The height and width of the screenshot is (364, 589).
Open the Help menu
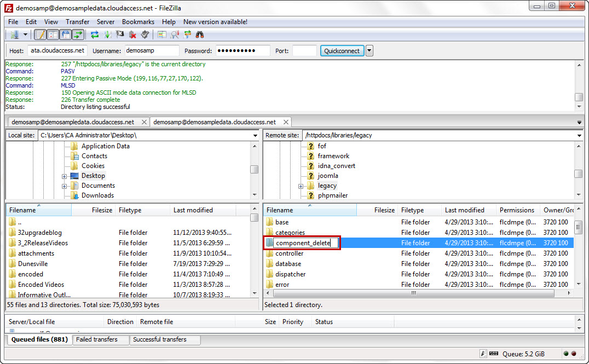coord(169,22)
